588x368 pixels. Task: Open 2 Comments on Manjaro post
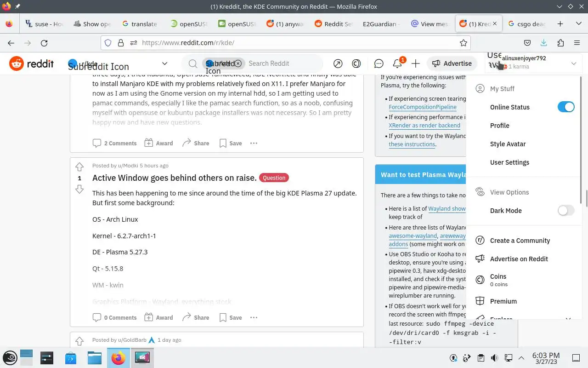click(x=115, y=143)
